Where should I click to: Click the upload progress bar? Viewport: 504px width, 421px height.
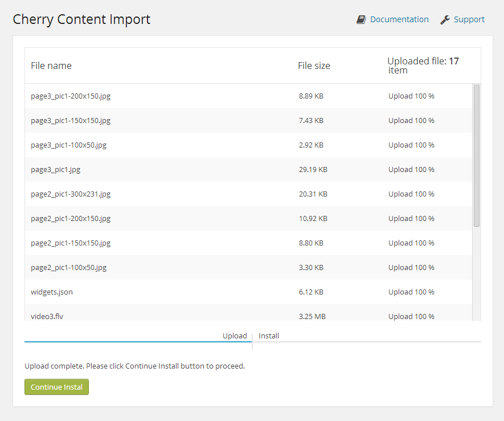point(138,342)
